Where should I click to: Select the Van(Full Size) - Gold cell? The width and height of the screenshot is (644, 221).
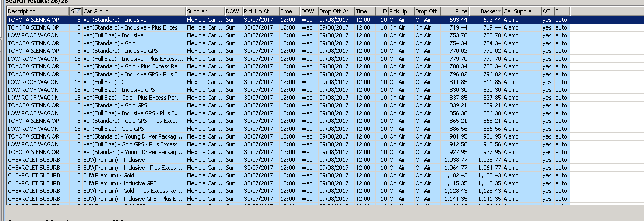(134, 82)
